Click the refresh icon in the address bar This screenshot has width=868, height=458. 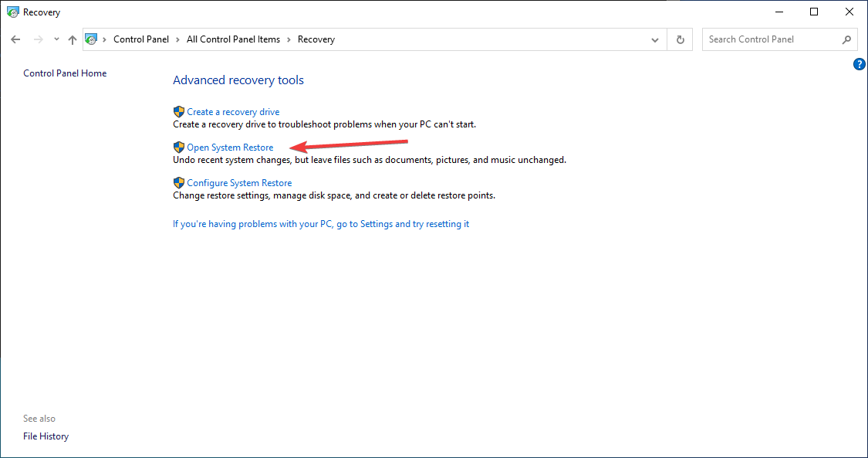click(680, 39)
